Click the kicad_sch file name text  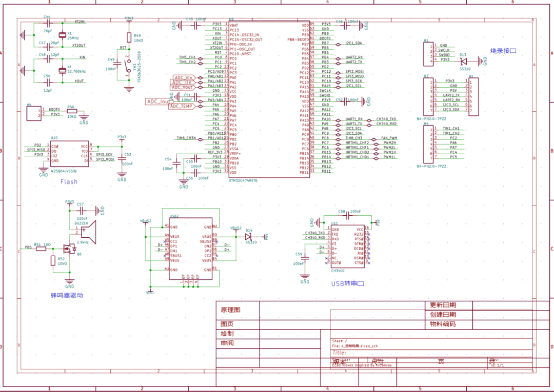point(355,346)
